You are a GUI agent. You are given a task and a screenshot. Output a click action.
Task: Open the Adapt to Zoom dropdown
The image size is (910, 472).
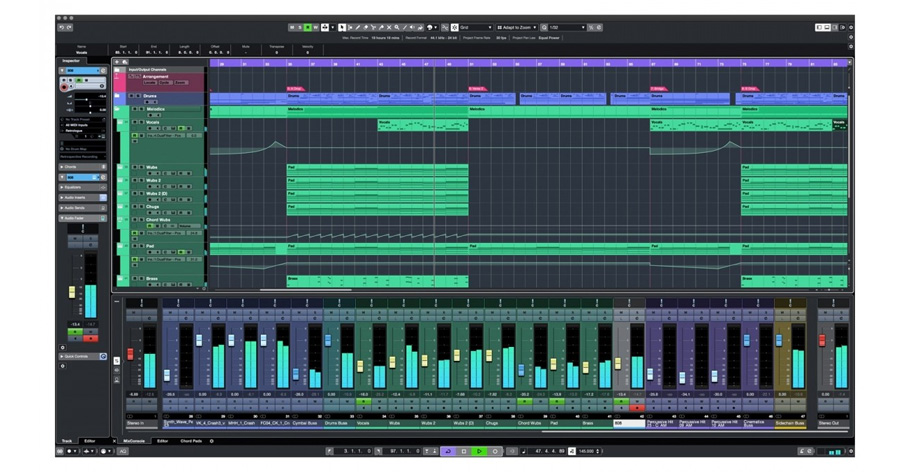(x=519, y=27)
